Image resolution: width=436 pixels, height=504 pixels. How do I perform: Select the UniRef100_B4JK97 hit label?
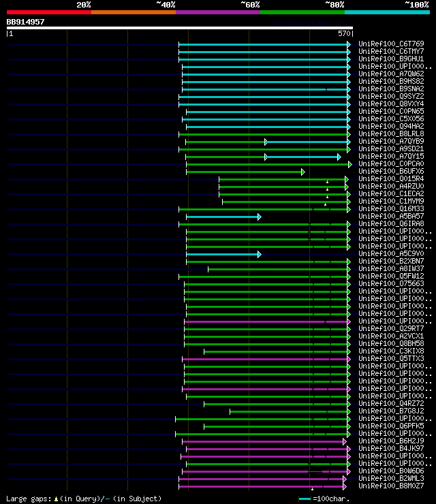click(391, 448)
